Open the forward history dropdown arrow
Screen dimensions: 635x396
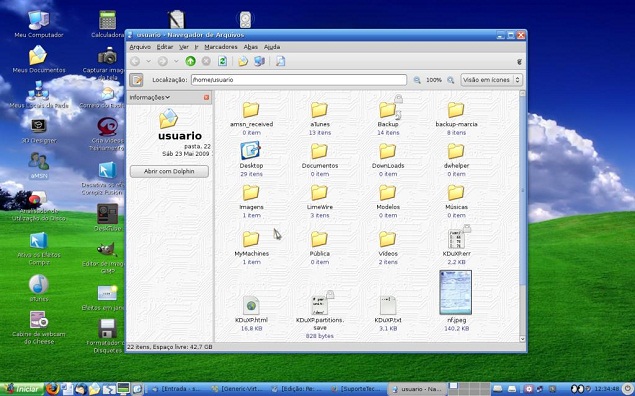pyautogui.click(x=176, y=61)
